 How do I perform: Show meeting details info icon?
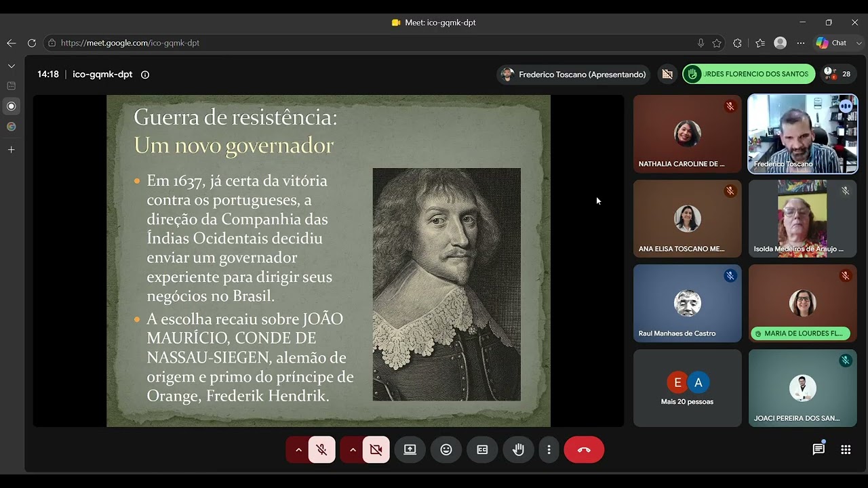144,75
